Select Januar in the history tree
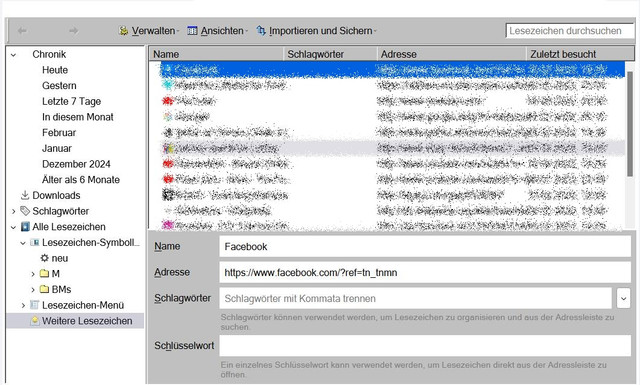The width and height of the screenshot is (640, 385). pyautogui.click(x=57, y=149)
